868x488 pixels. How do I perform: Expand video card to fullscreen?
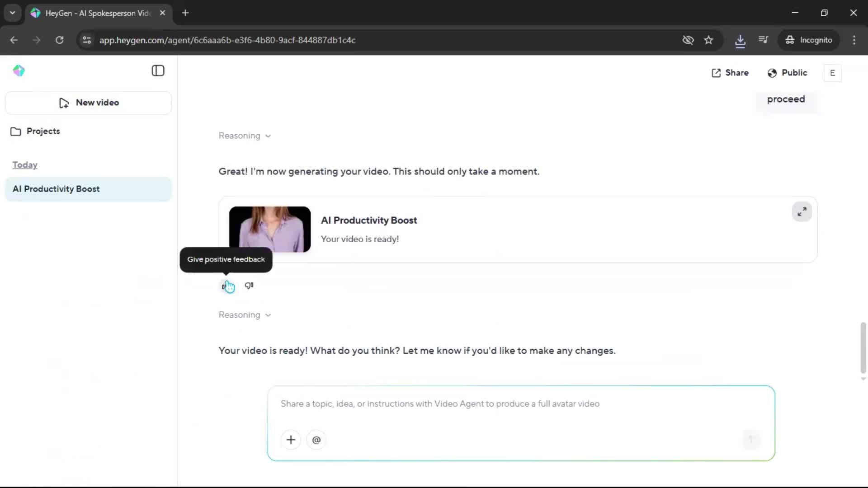point(802,211)
